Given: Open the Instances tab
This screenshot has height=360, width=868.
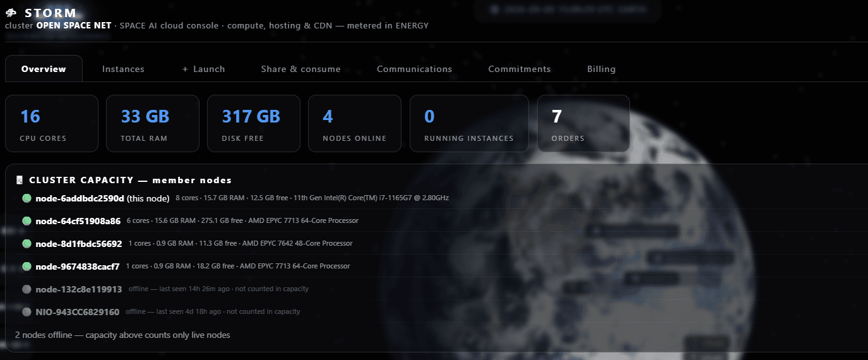Looking at the screenshot, I should coord(123,69).
